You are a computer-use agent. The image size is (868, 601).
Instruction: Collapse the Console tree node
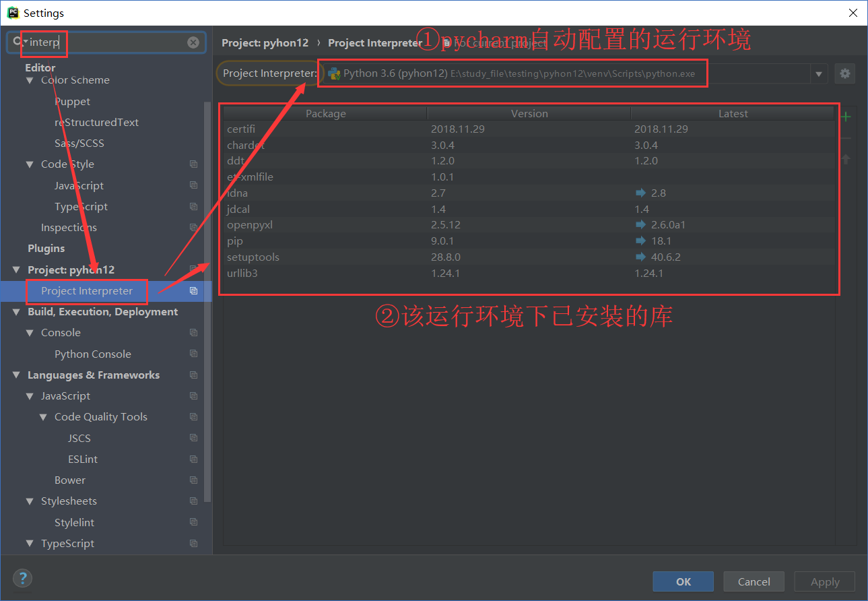tap(30, 333)
